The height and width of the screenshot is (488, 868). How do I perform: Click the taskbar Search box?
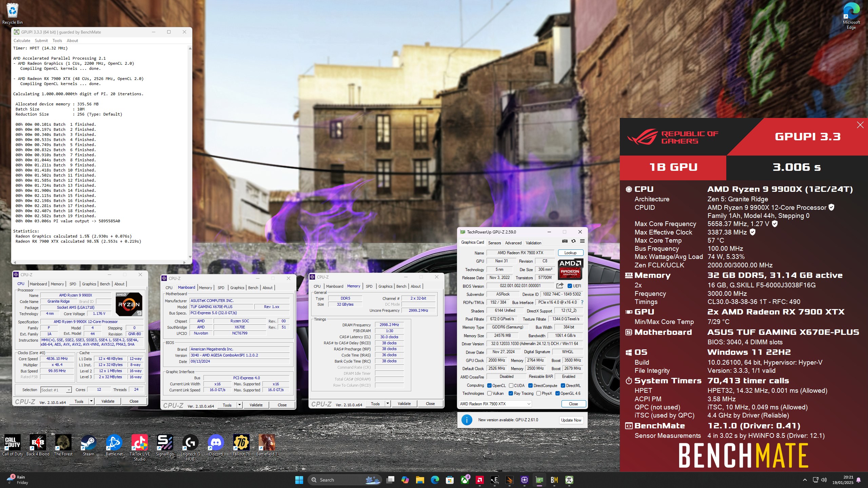pyautogui.click(x=344, y=480)
